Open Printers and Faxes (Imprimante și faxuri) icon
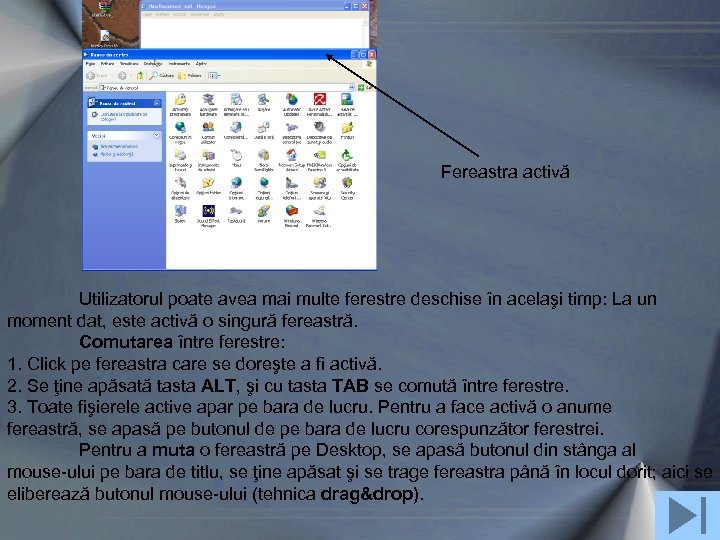The height and width of the screenshot is (540, 720). point(180,155)
